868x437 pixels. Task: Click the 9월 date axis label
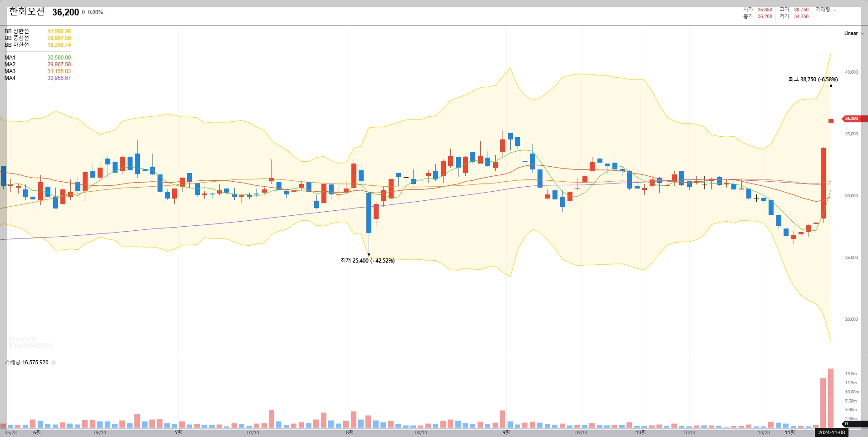point(506,432)
